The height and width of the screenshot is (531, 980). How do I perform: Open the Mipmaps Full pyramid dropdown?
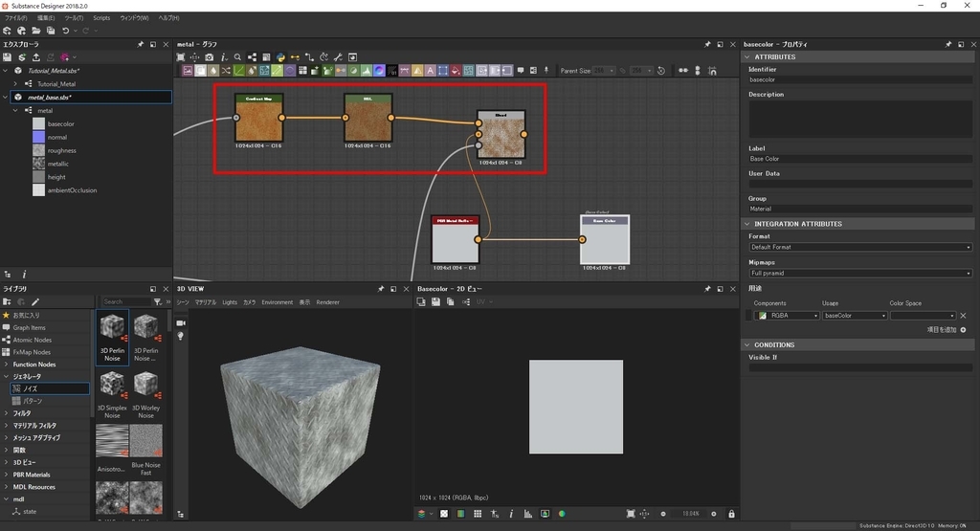(x=859, y=273)
